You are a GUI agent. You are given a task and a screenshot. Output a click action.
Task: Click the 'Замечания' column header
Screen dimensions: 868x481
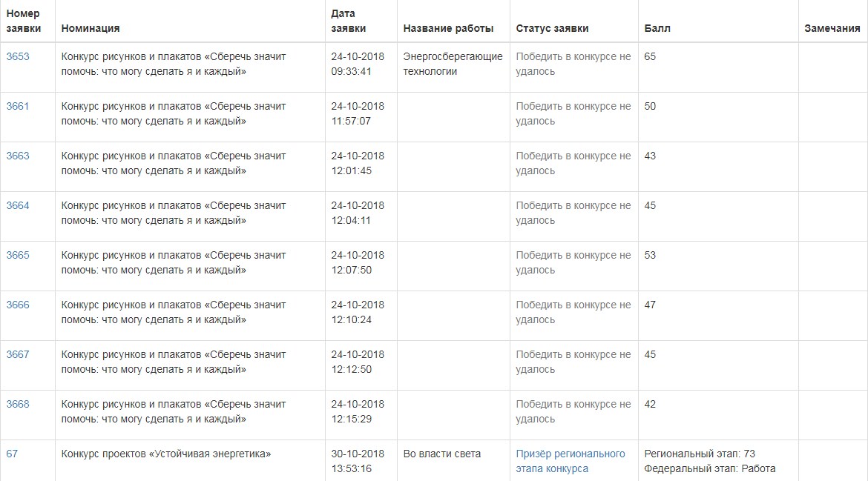point(832,28)
